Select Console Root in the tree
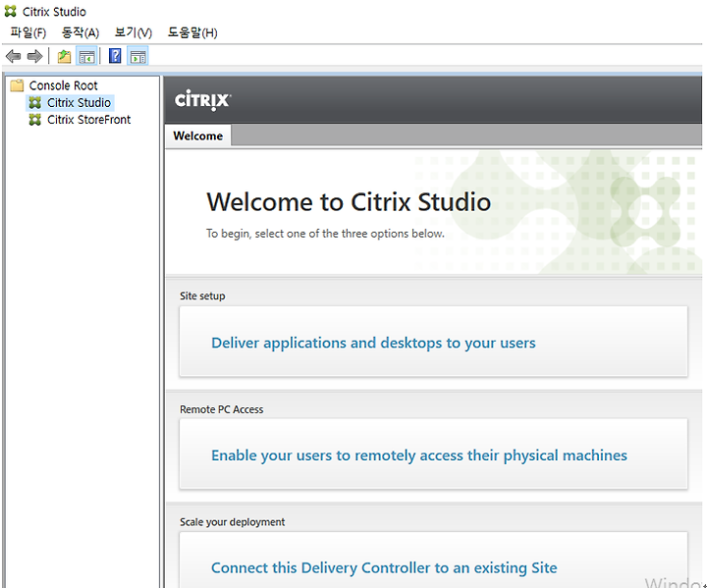This screenshot has height=588, width=707. click(63, 85)
